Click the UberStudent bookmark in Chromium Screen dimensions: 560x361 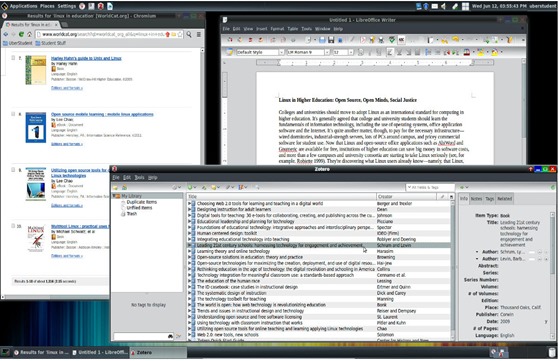point(18,43)
